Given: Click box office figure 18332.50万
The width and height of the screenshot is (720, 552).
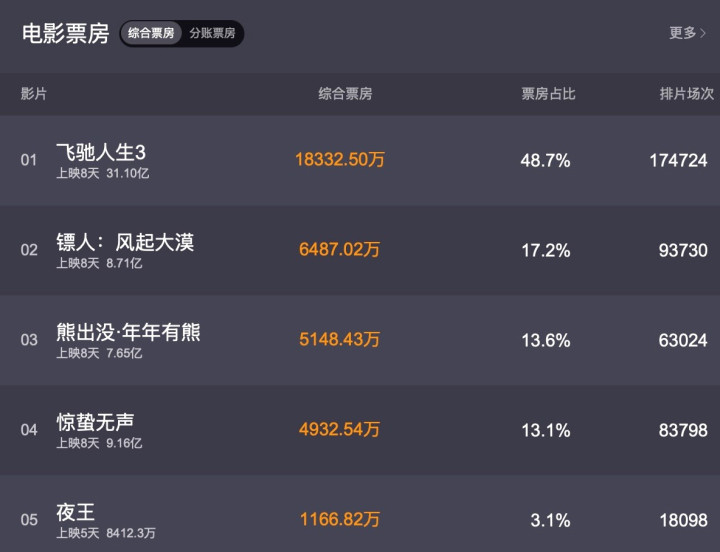Looking at the screenshot, I should pyautogui.click(x=339, y=160).
